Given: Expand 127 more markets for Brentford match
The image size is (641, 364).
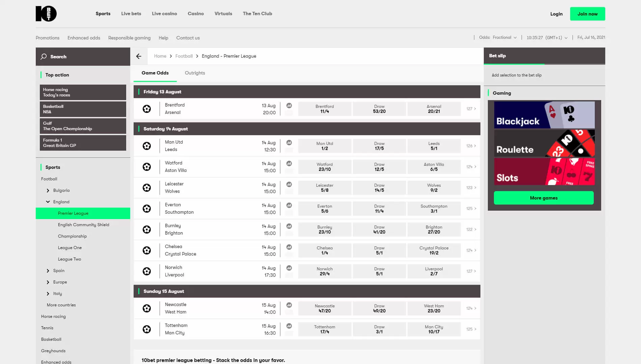Looking at the screenshot, I should (x=471, y=109).
